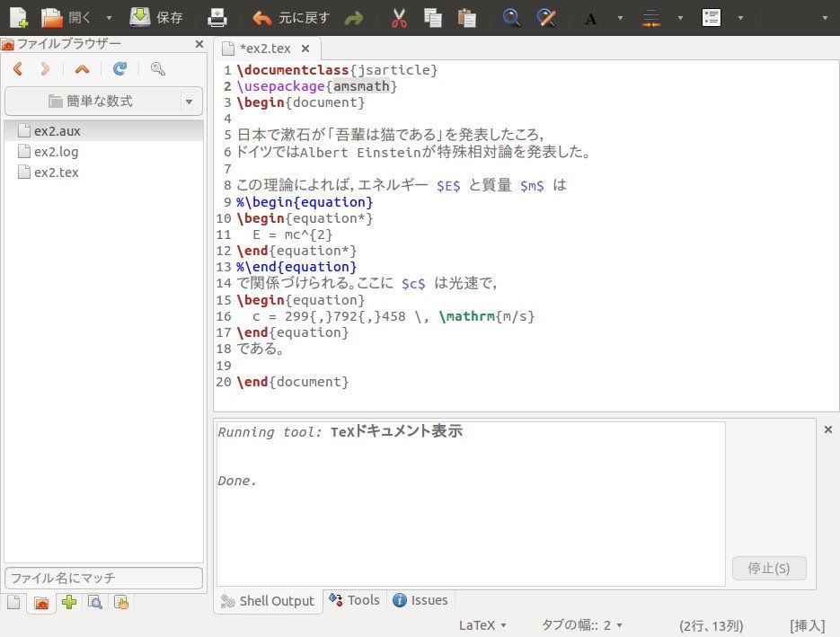Go forward in the file browser

45,68
